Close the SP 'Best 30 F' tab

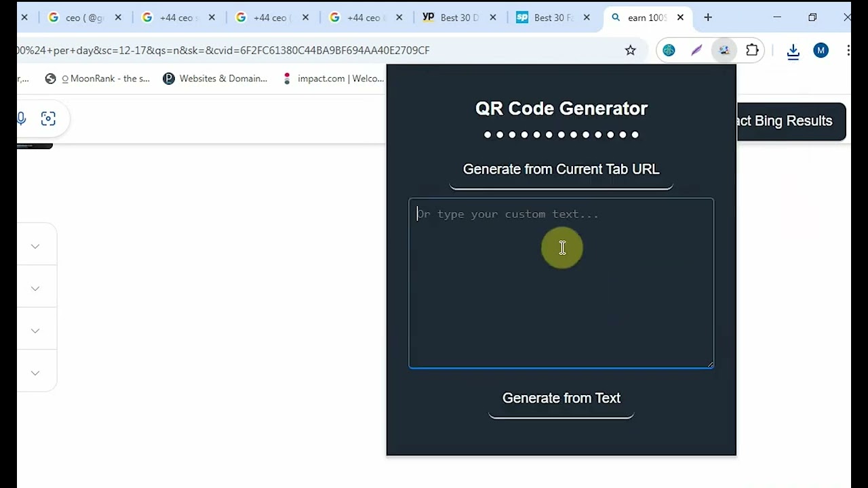587,18
